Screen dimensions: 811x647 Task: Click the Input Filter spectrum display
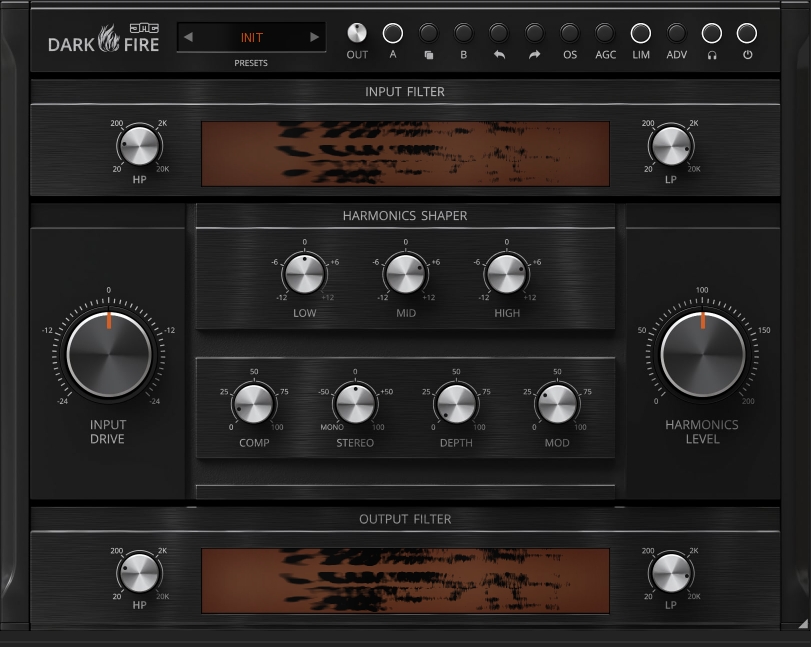click(x=405, y=154)
